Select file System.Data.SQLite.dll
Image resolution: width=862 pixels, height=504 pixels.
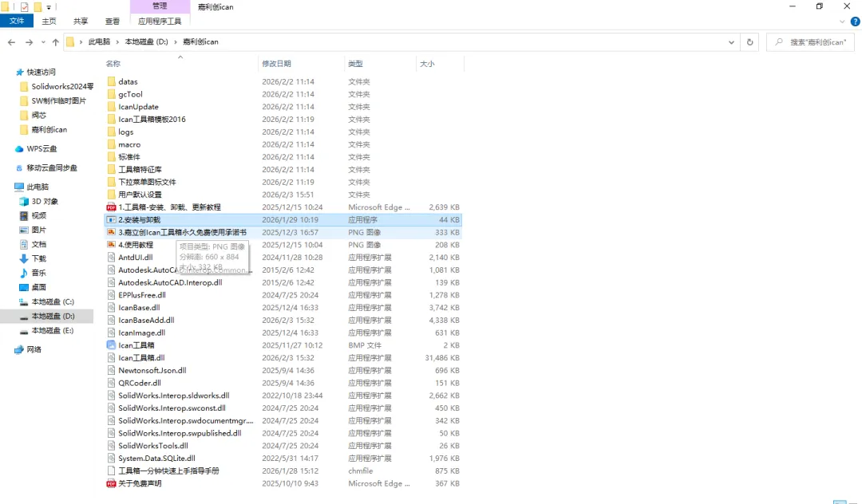coord(156,459)
